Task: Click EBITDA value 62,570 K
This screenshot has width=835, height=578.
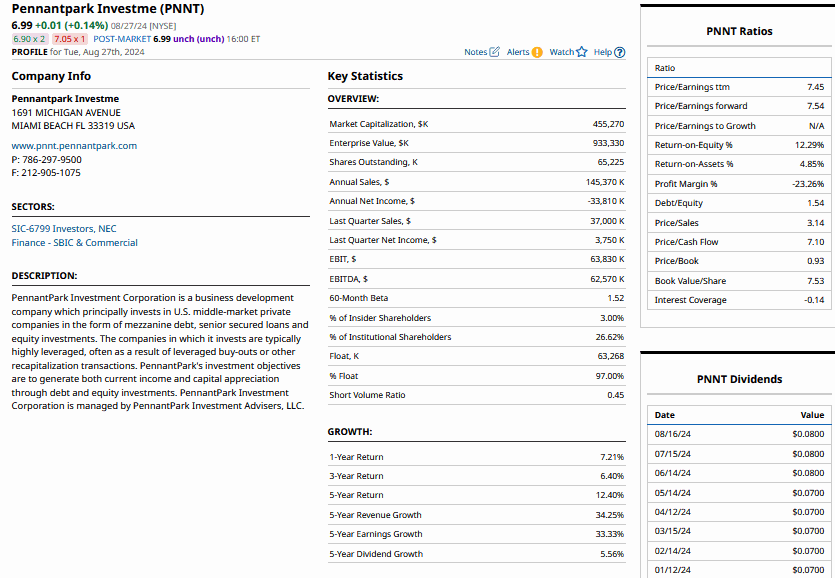Action: click(607, 279)
